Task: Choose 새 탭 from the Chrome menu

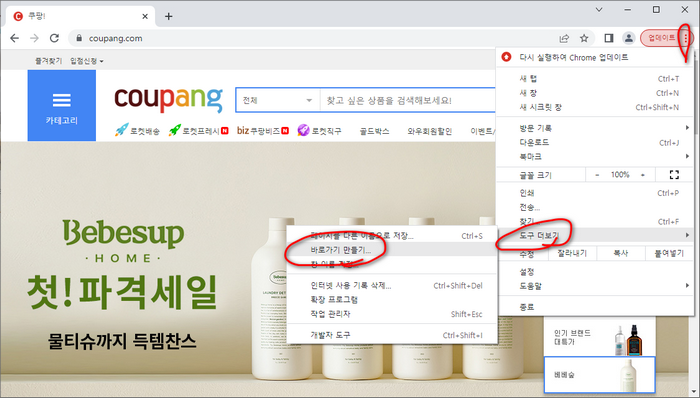Action: pyautogui.click(x=594, y=79)
